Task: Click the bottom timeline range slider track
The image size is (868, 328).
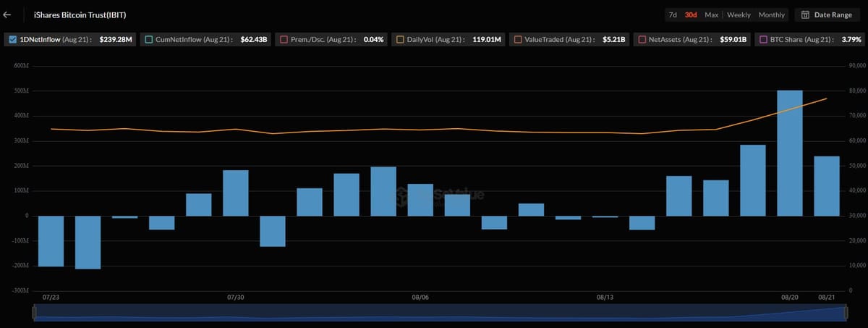Action: pos(439,312)
